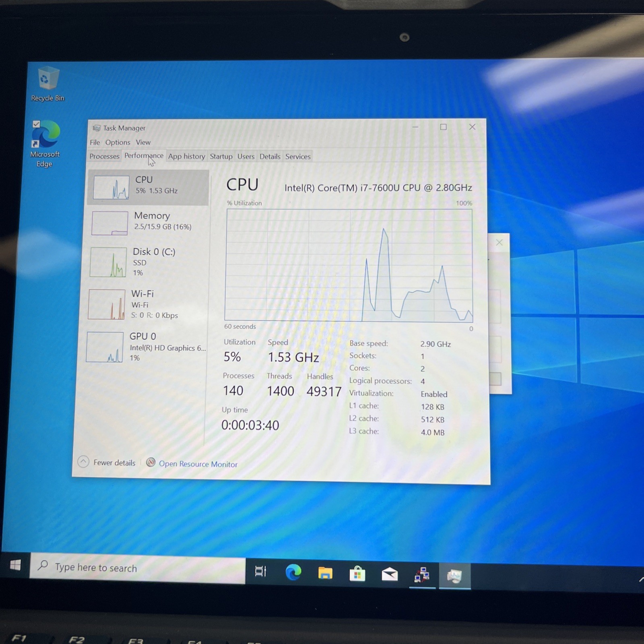Switch to the Users tab
Viewport: 644px width, 644px height.
[x=246, y=156]
